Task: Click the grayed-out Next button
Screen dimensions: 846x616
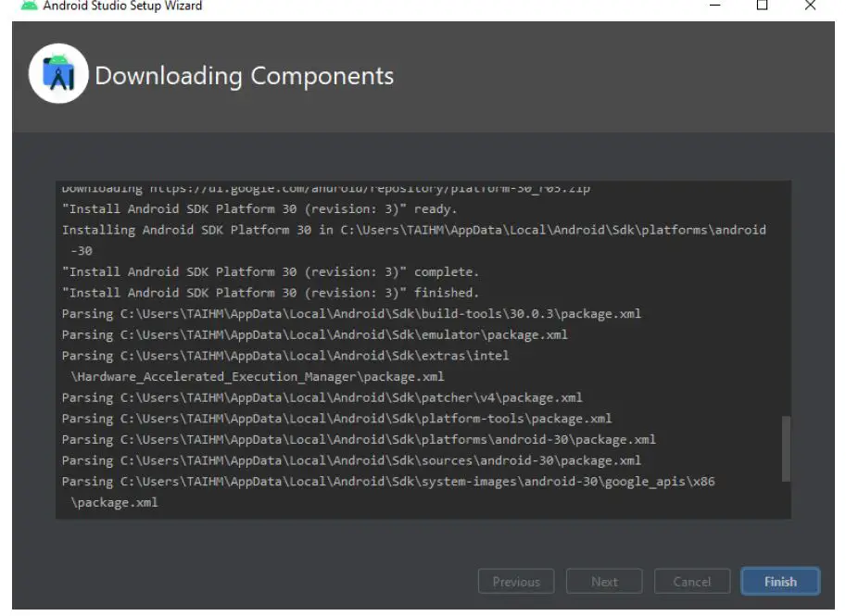Action: click(x=604, y=582)
